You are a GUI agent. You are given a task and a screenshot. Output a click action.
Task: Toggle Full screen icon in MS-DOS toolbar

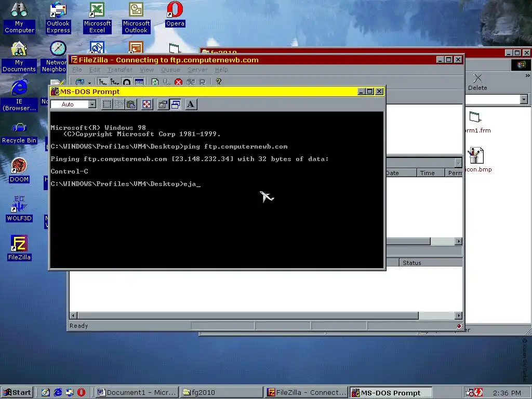(147, 104)
